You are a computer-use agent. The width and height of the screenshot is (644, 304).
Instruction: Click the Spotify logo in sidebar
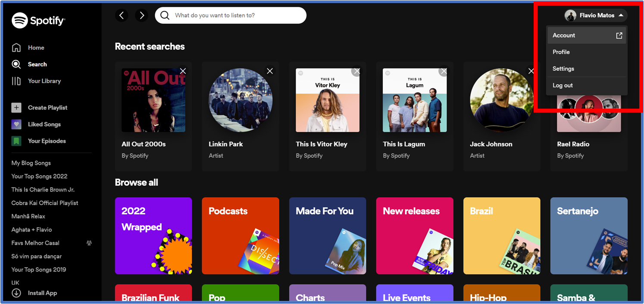point(38,20)
